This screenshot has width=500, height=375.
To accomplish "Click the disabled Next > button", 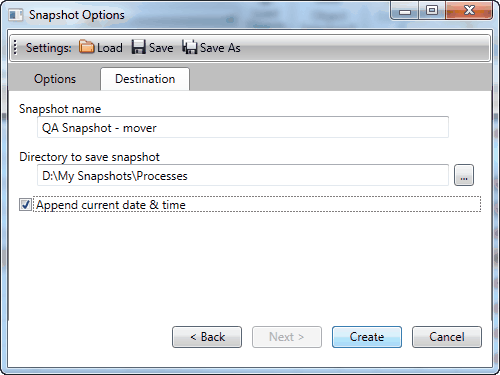I will [x=287, y=337].
